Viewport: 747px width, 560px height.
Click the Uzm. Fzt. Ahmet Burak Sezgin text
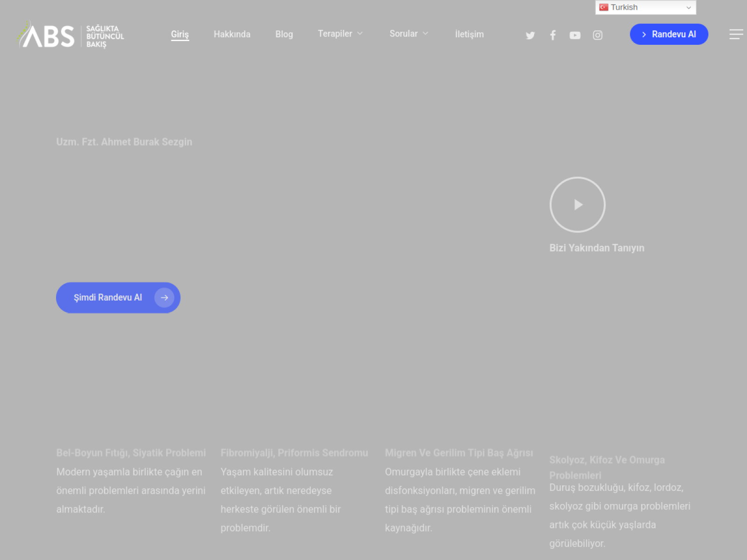click(124, 142)
